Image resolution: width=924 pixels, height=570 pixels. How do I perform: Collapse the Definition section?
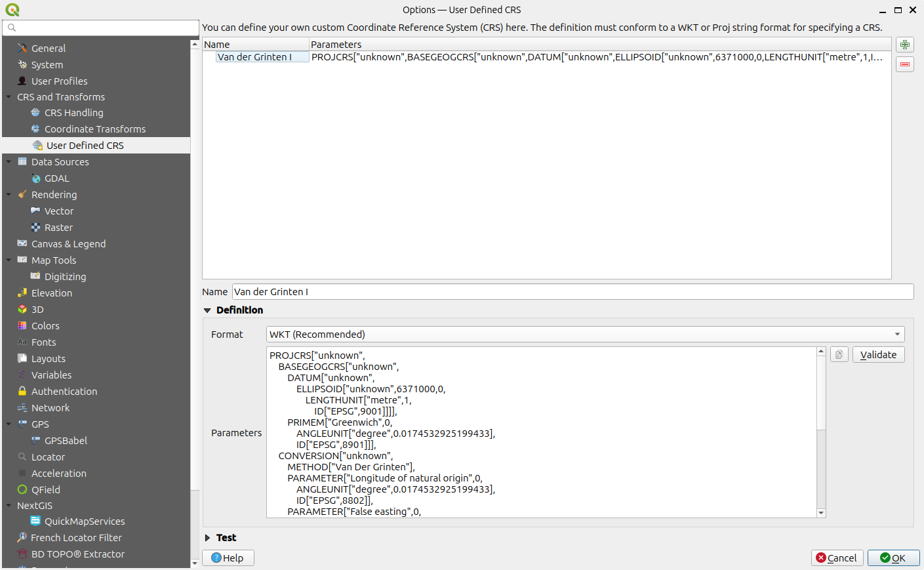(207, 310)
